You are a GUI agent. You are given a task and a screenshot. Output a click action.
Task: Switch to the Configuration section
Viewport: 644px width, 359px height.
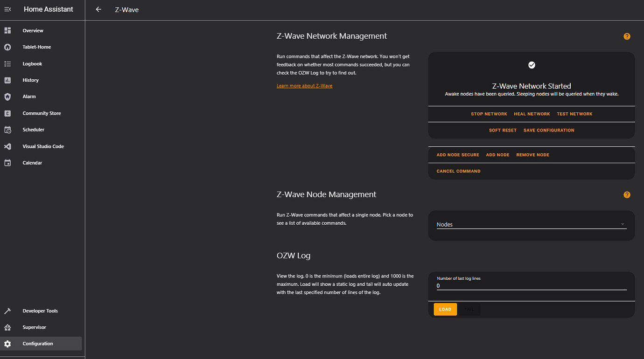pos(38,343)
